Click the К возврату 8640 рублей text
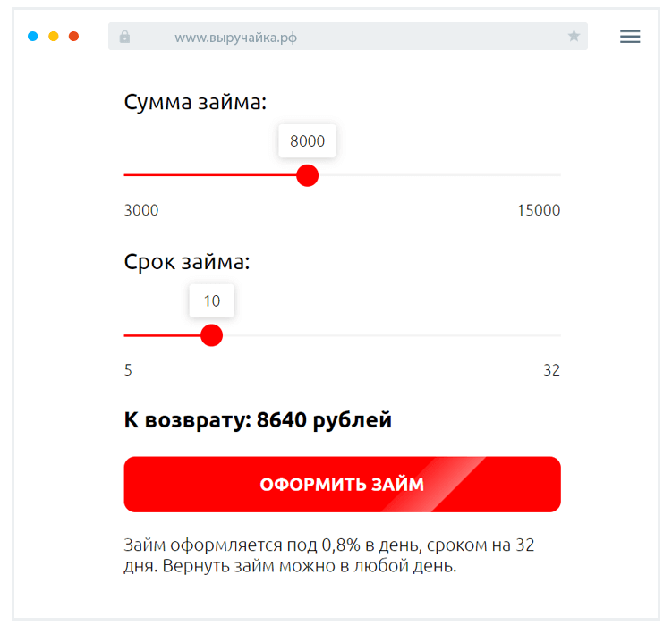This screenshot has height=634, width=672. pyautogui.click(x=258, y=420)
